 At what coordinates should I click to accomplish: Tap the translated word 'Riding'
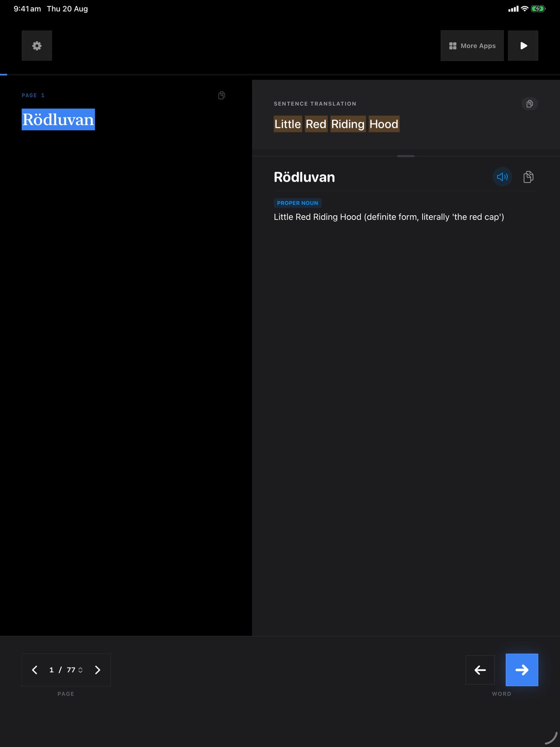[348, 124]
